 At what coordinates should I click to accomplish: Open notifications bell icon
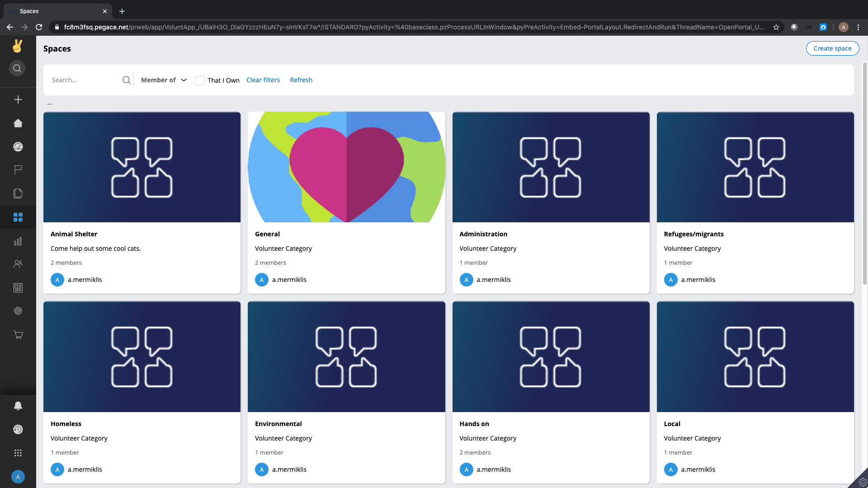coord(18,406)
